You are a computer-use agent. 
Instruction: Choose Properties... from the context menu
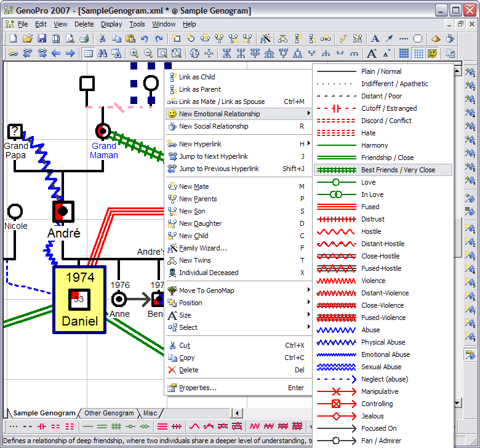[197, 388]
